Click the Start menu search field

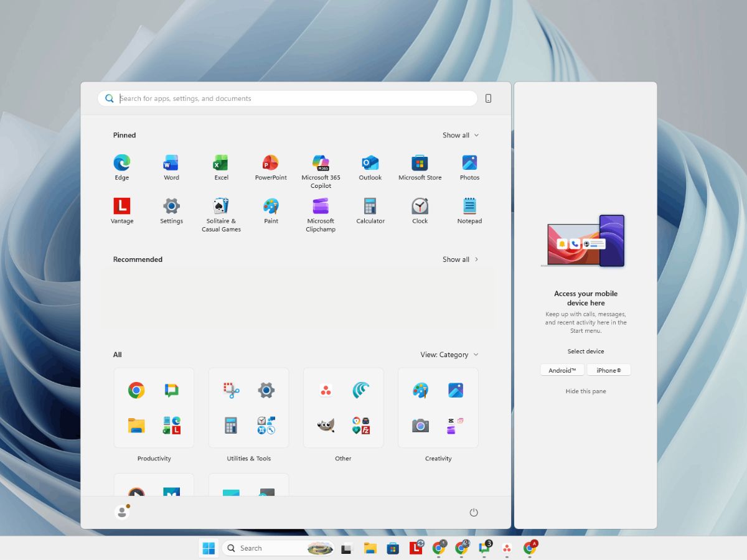coord(293,98)
